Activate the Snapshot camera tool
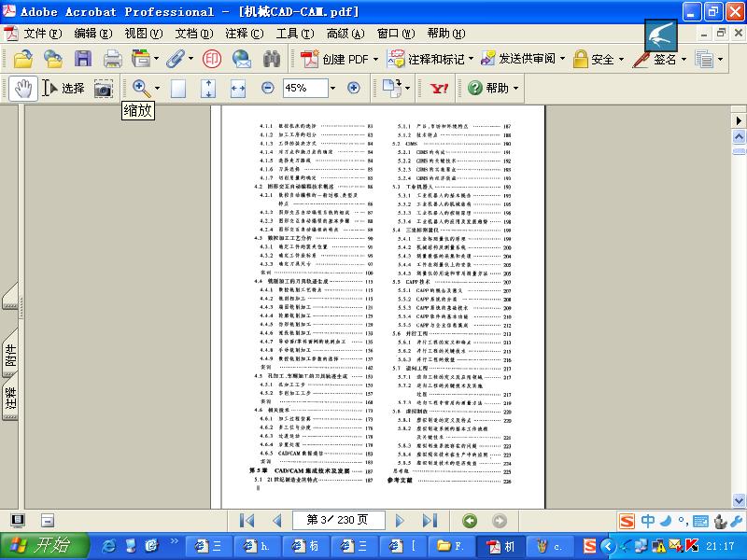 click(103, 88)
